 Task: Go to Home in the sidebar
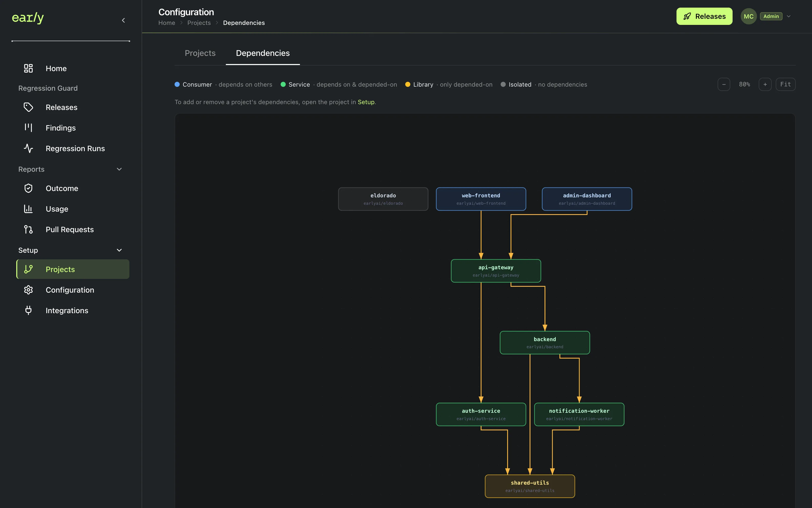(73, 69)
